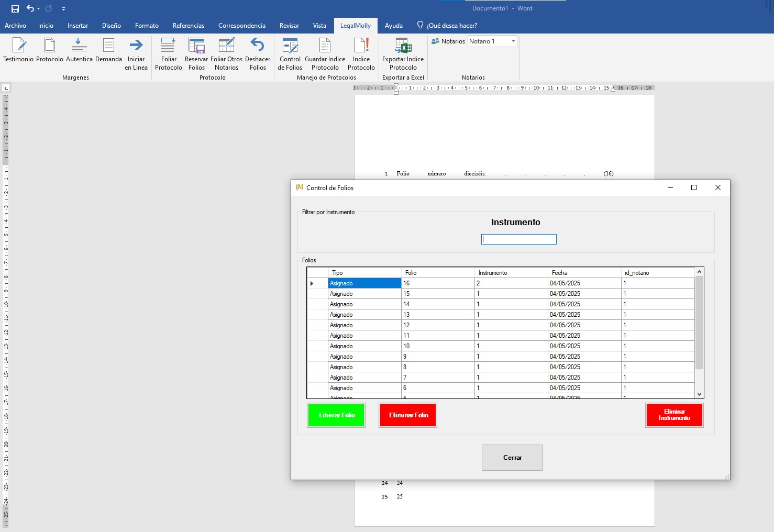
Task: Select the Folio 15 cell
Action: [x=438, y=294]
